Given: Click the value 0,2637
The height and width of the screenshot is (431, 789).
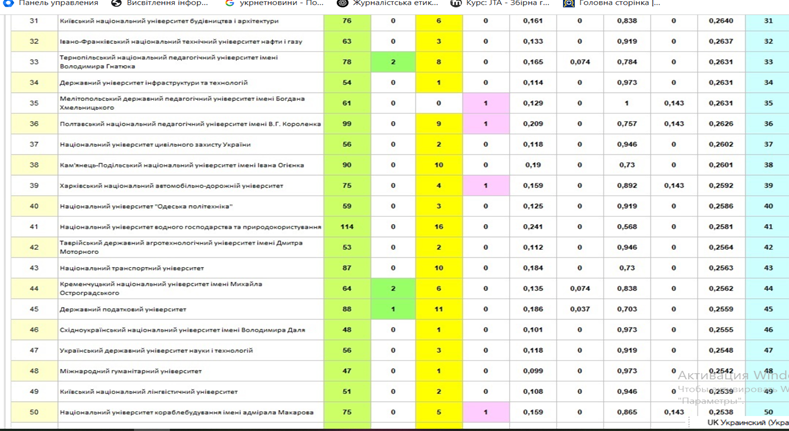Looking at the screenshot, I should (721, 41).
